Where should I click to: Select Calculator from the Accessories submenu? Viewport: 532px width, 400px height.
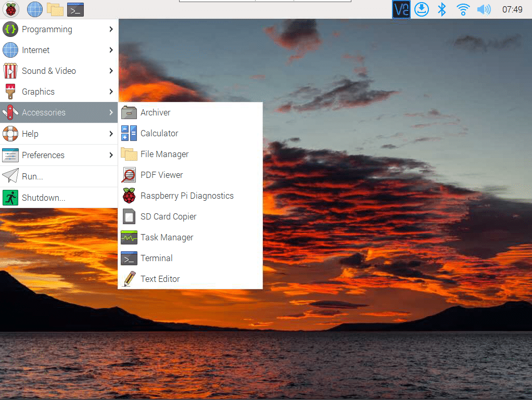(159, 133)
